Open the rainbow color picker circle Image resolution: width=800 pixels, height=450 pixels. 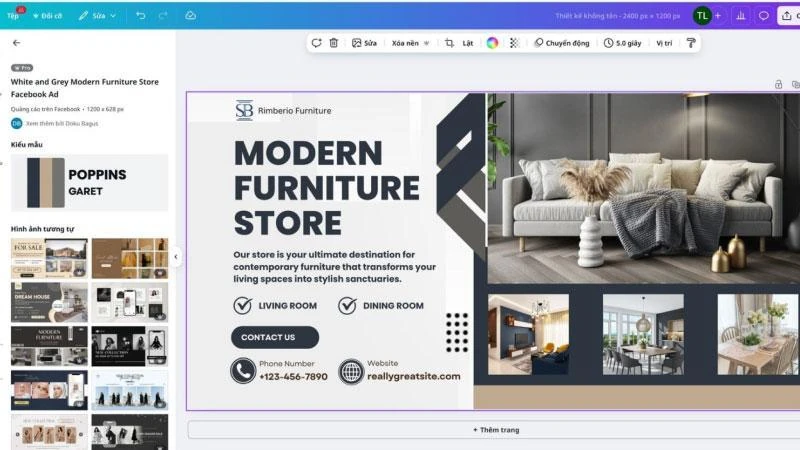pos(492,43)
